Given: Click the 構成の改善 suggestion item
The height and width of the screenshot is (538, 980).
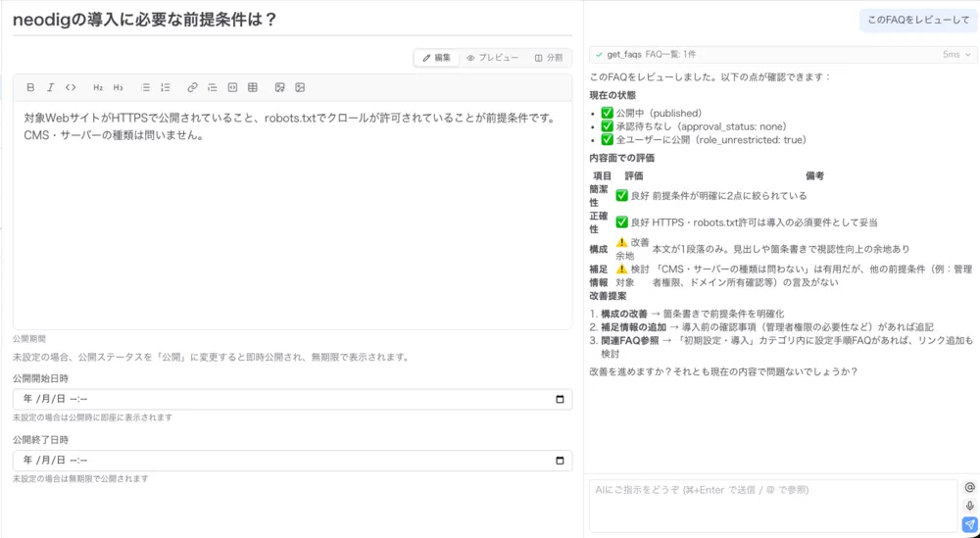Looking at the screenshot, I should pyautogui.click(x=693, y=314).
